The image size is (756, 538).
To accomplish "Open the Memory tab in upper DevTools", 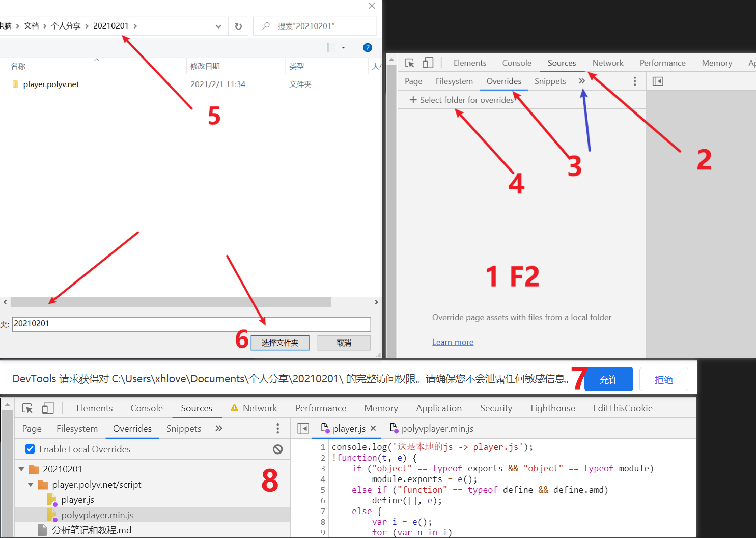I will pos(717,63).
